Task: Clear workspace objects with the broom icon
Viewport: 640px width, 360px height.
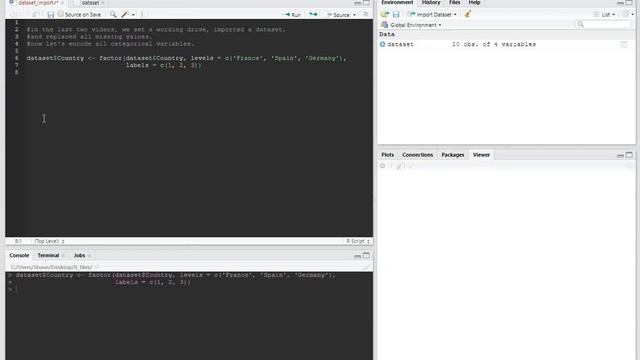Action: click(x=468, y=14)
